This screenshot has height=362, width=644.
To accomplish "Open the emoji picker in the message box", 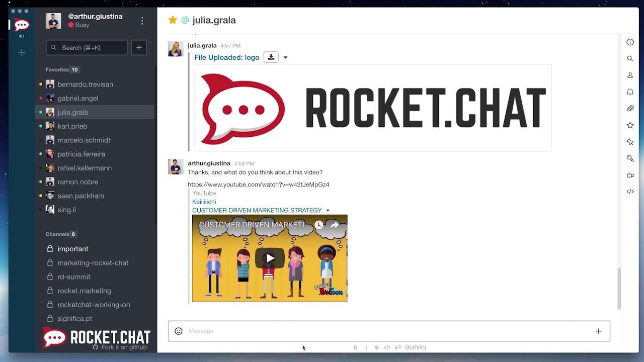I will (x=178, y=331).
